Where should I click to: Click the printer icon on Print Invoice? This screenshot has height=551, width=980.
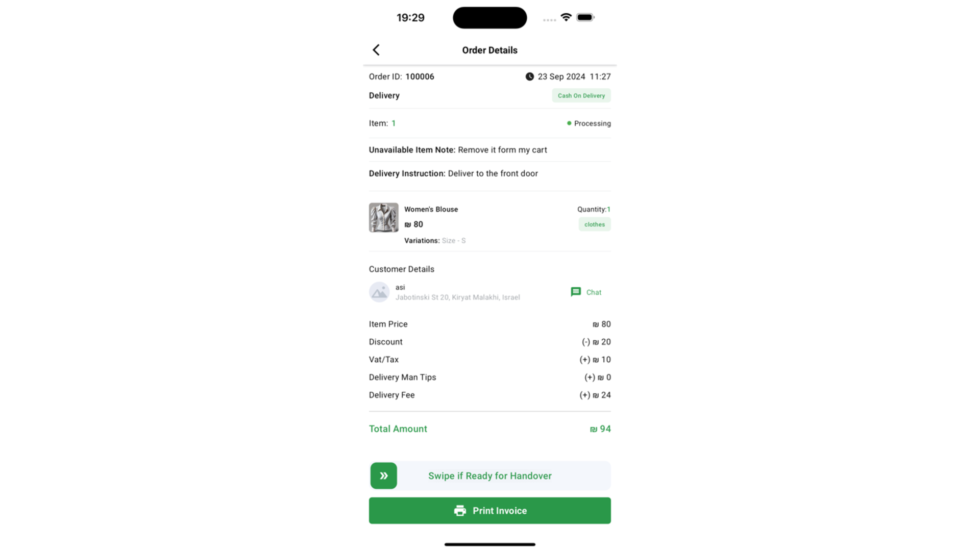tap(460, 511)
